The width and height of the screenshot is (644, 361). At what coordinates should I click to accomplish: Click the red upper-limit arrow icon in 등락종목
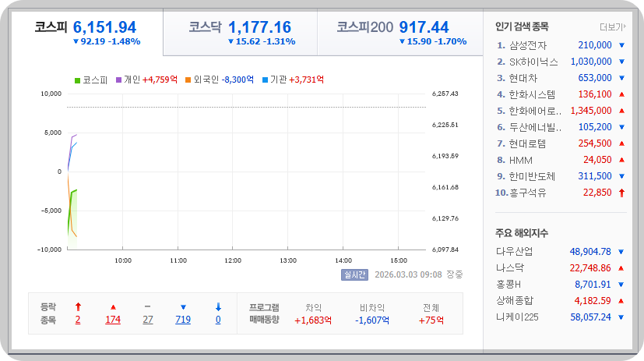tap(78, 306)
